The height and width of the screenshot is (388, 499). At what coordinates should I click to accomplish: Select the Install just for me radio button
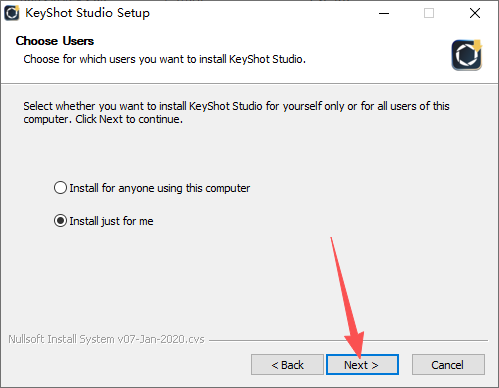(x=60, y=221)
